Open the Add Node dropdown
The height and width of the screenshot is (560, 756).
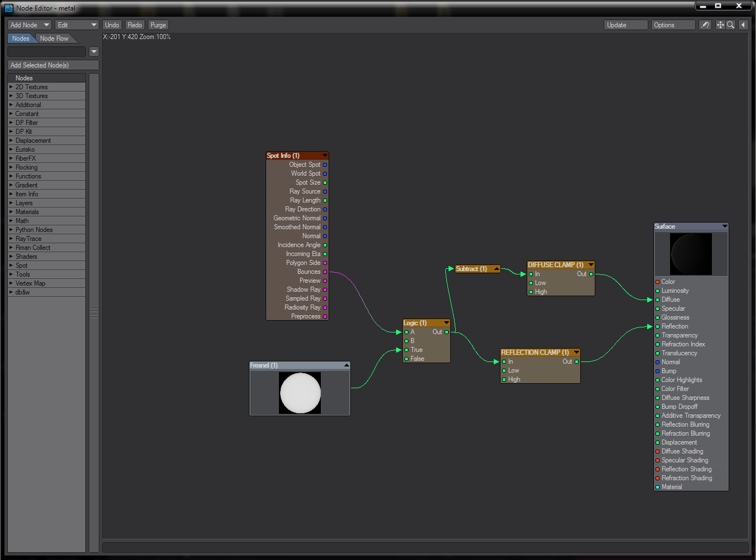pos(30,25)
